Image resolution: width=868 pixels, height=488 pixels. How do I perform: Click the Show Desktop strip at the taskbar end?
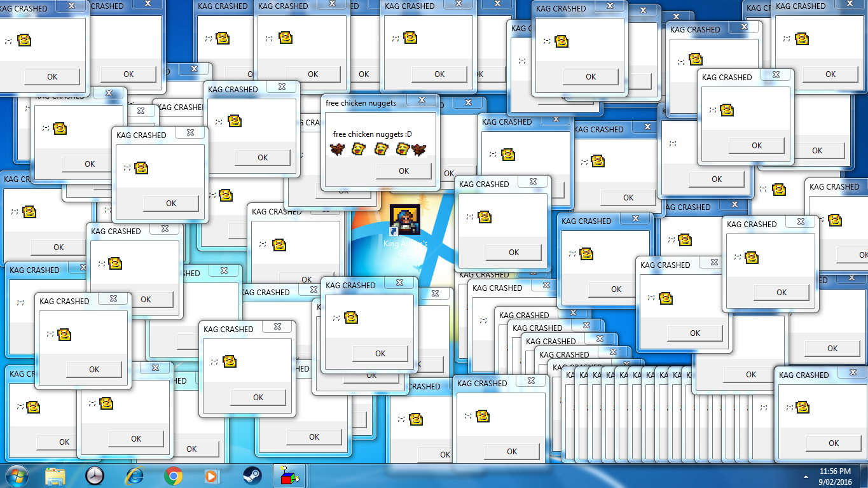[x=864, y=476]
